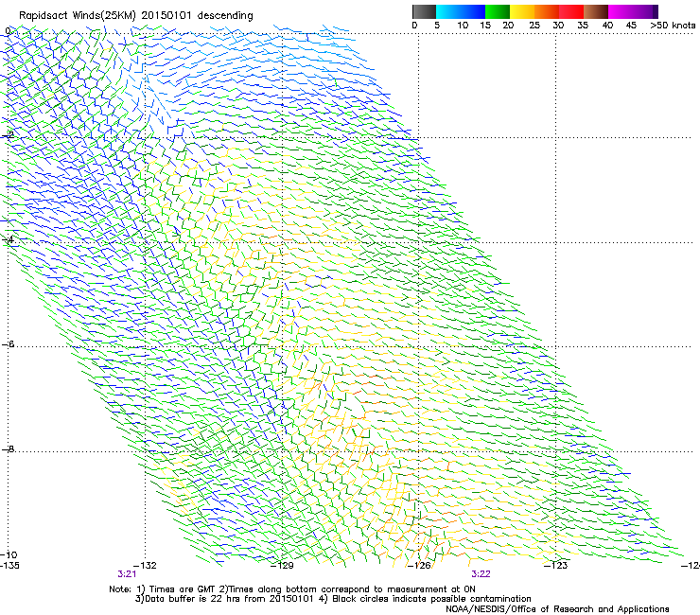Click the "-132" longitude axis label
The width and height of the screenshot is (700, 615).
coord(146,565)
